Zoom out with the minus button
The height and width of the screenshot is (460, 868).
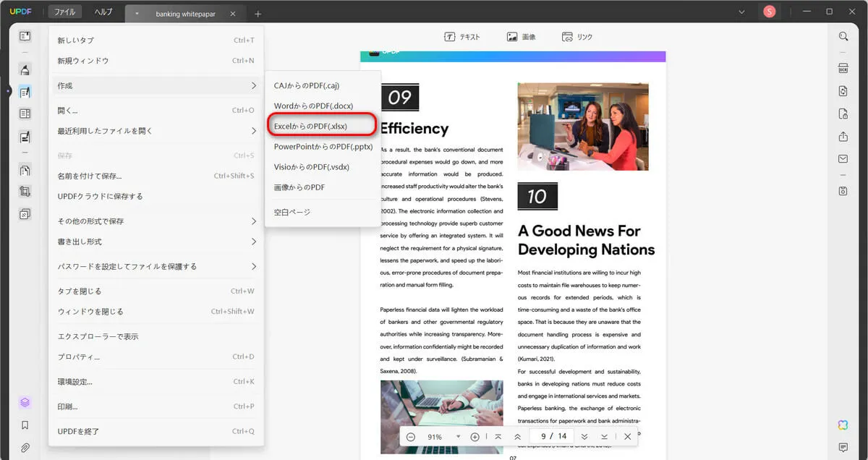[411, 437]
